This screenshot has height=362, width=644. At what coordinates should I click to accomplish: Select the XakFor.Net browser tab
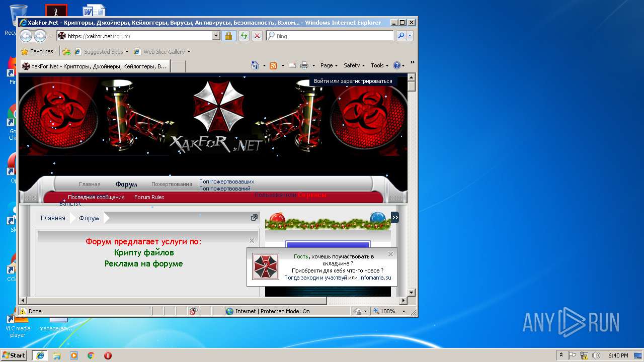95,66
